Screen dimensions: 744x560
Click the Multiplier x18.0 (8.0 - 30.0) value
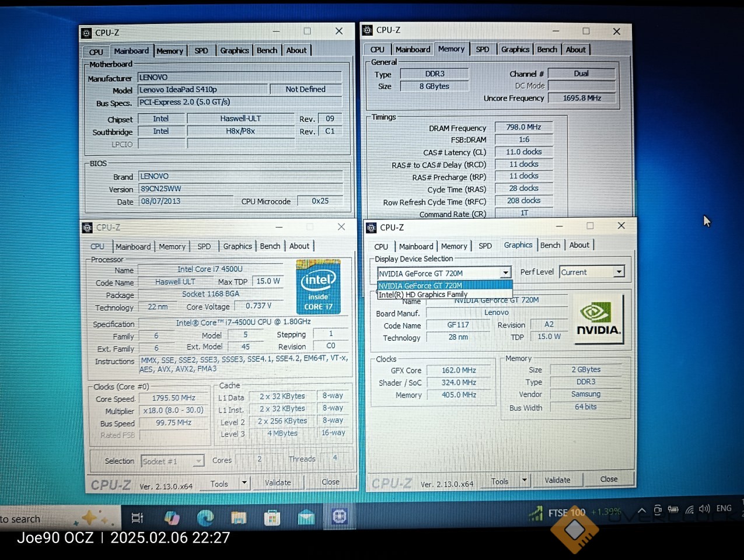click(x=173, y=411)
